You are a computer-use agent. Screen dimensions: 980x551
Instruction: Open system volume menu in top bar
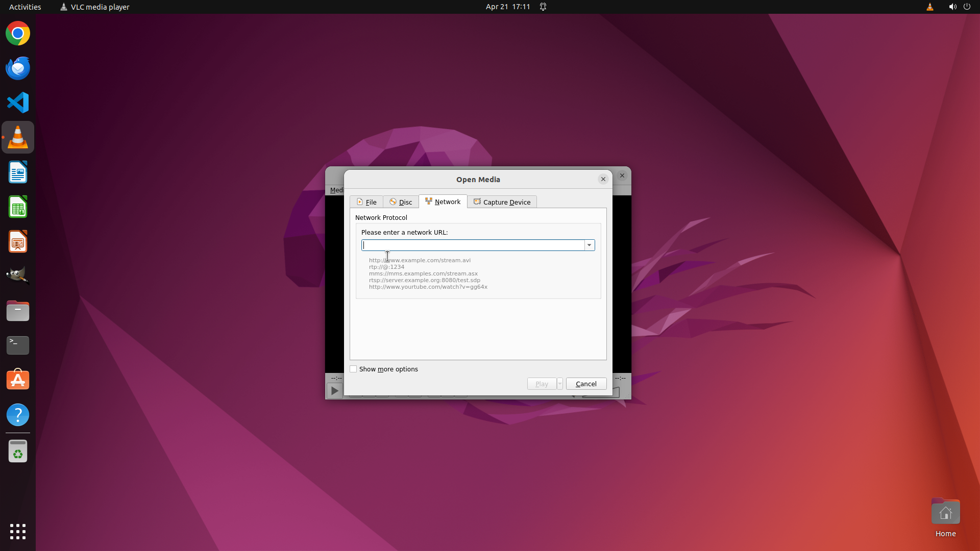point(952,7)
